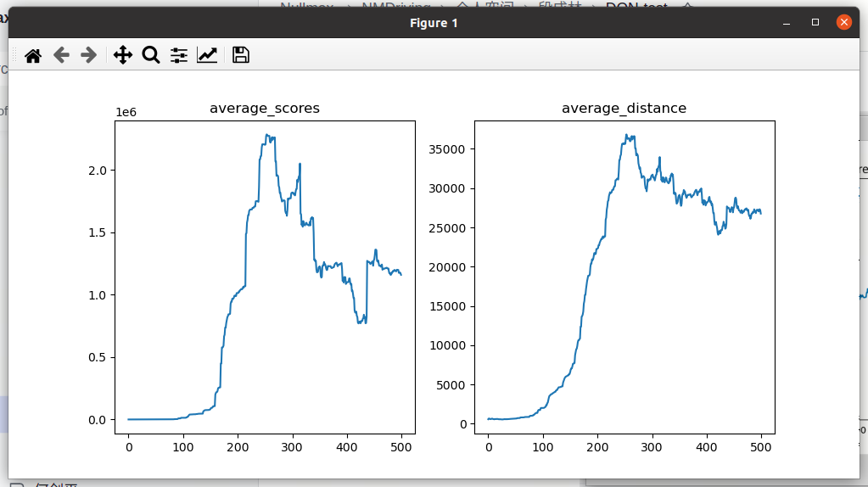The image size is (868, 487).
Task: Open the Edit axis and curve parameters tool
Action: click(207, 55)
